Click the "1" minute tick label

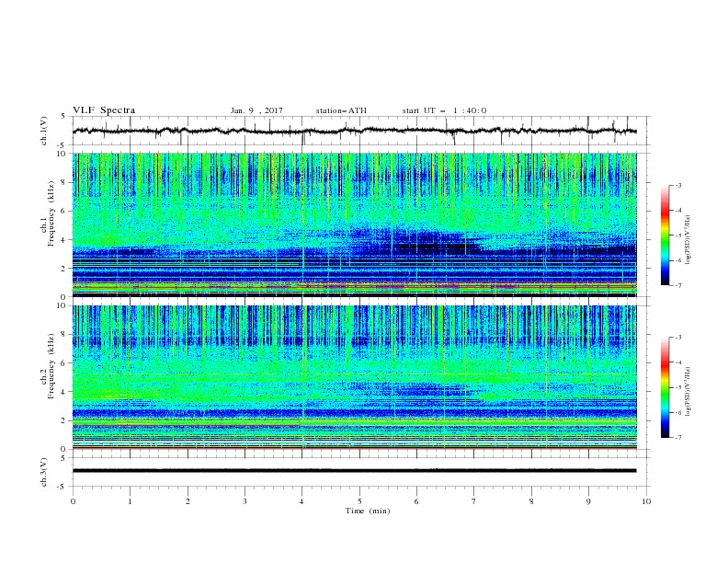pyautogui.click(x=130, y=501)
